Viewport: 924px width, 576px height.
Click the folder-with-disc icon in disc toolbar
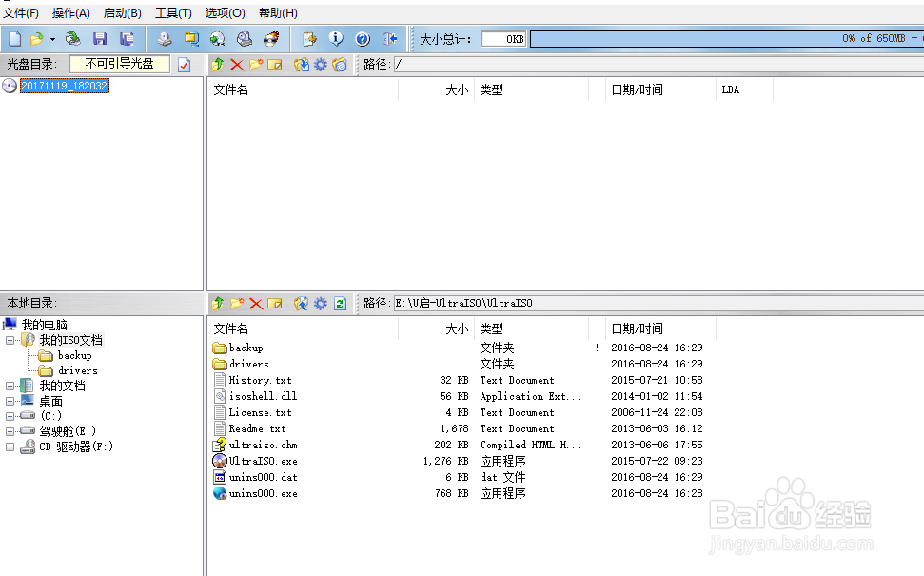coord(340,64)
